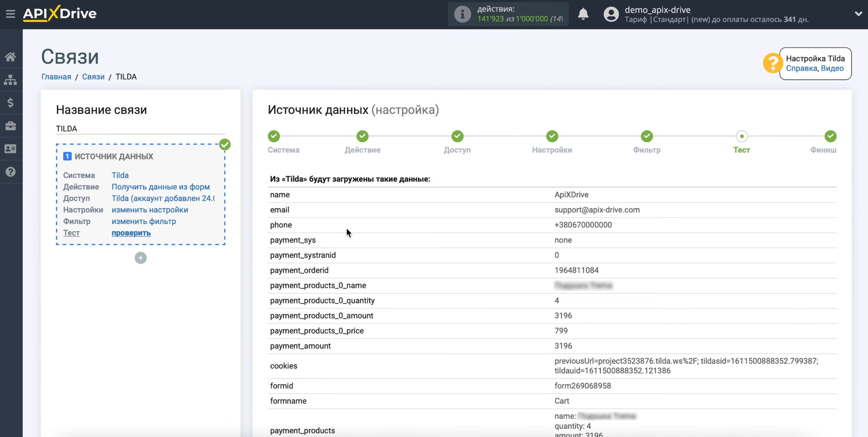Click the Главная breadcrumb link
This screenshot has width=868, height=437.
pos(56,77)
